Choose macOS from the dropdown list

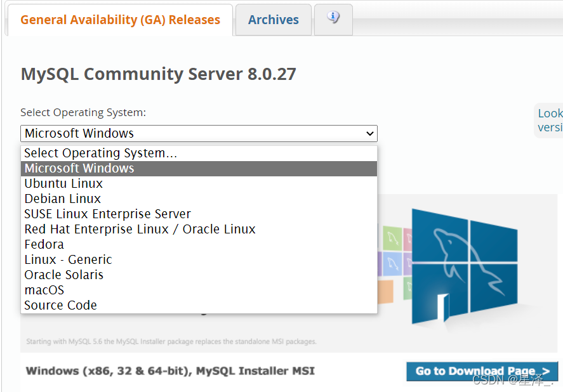coord(44,290)
